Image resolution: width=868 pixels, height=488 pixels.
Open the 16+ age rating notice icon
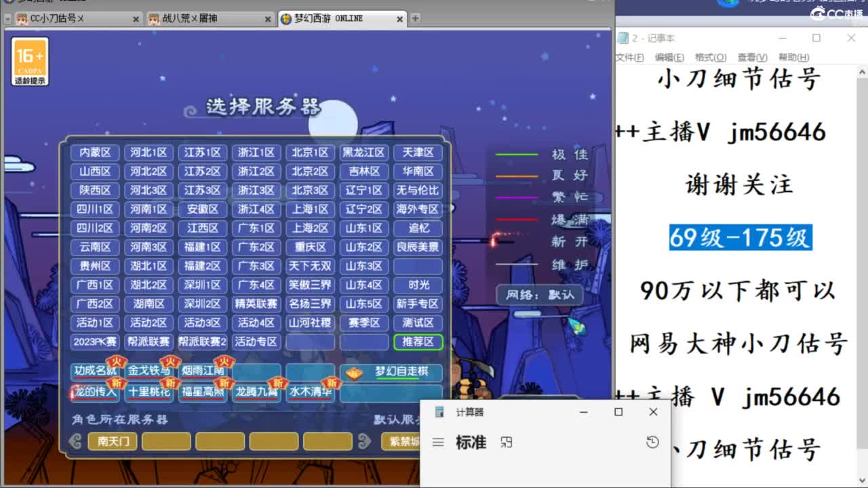30,62
